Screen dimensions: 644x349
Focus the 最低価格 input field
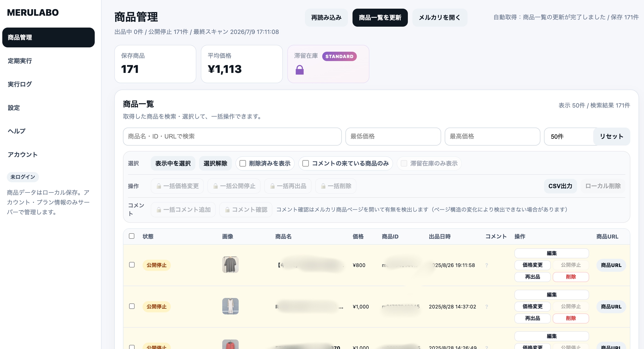click(x=393, y=136)
